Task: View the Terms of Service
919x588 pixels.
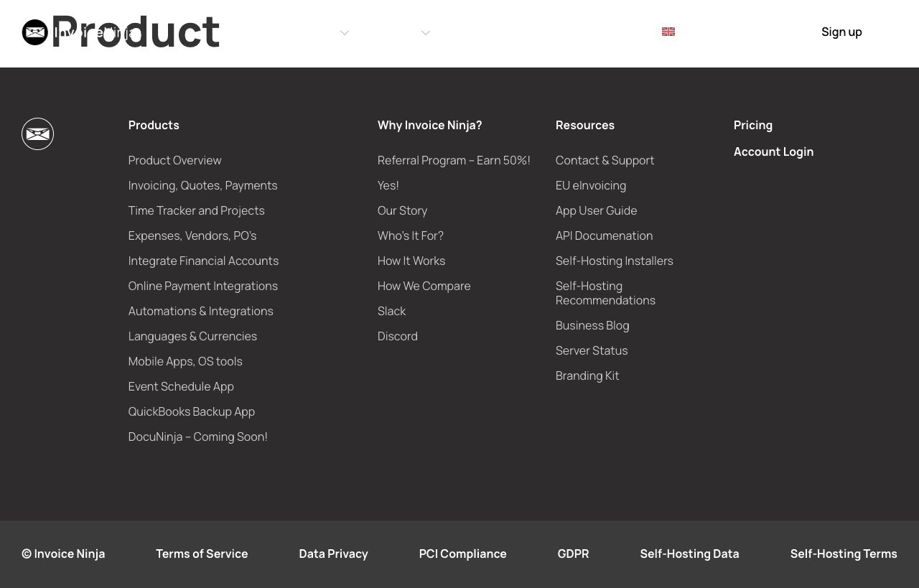Action: tap(202, 554)
